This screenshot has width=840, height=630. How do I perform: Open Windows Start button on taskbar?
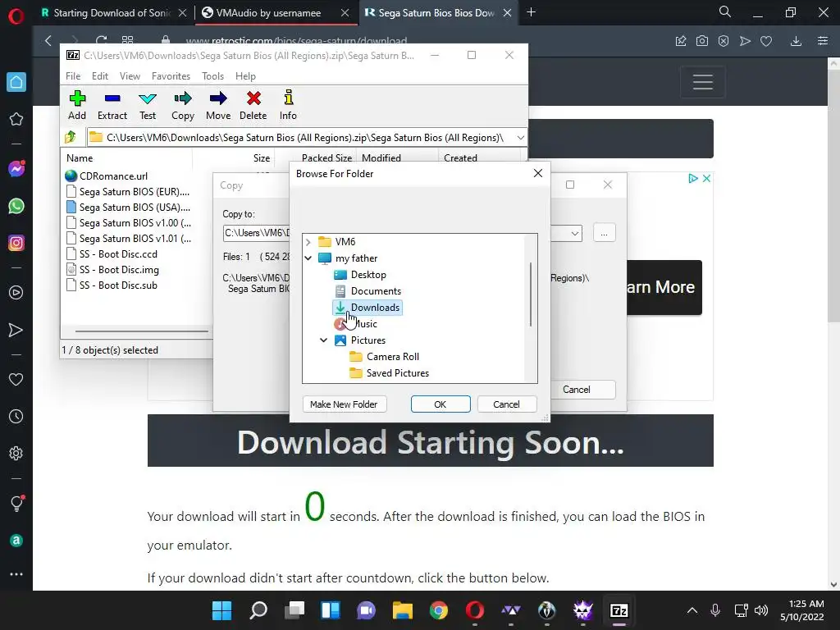coord(221,610)
